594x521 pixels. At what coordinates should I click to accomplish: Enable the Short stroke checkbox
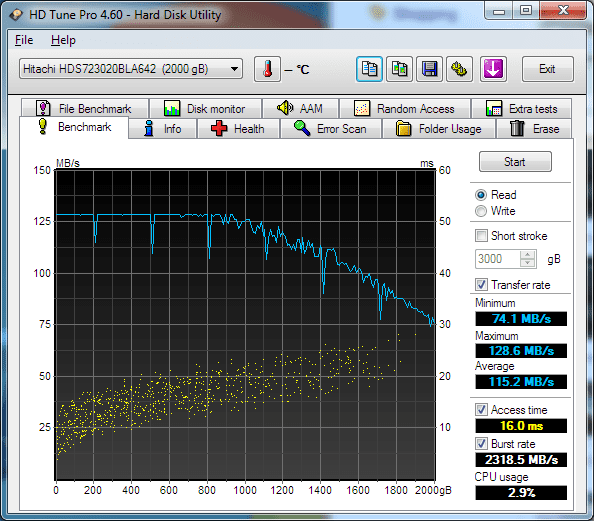coord(481,236)
